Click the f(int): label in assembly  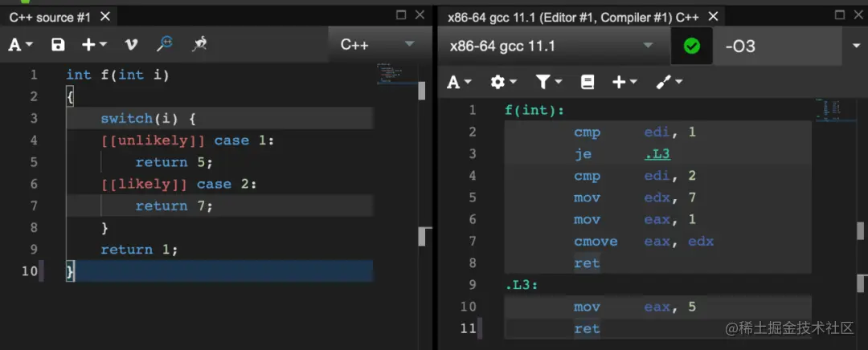(534, 111)
